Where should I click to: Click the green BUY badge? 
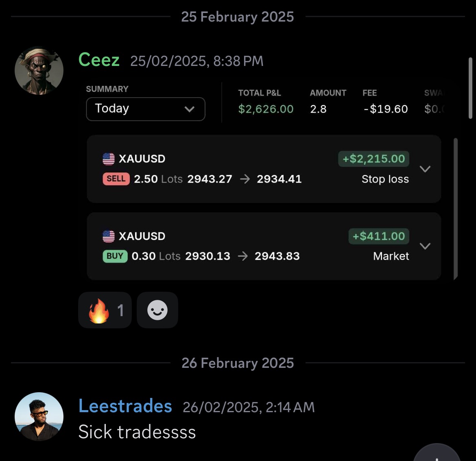(115, 256)
